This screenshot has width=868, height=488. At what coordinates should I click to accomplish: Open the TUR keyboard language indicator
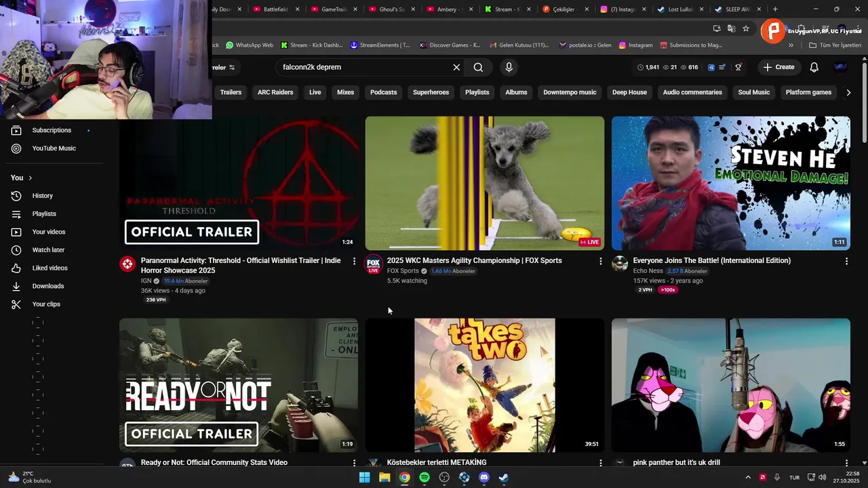pos(794,477)
